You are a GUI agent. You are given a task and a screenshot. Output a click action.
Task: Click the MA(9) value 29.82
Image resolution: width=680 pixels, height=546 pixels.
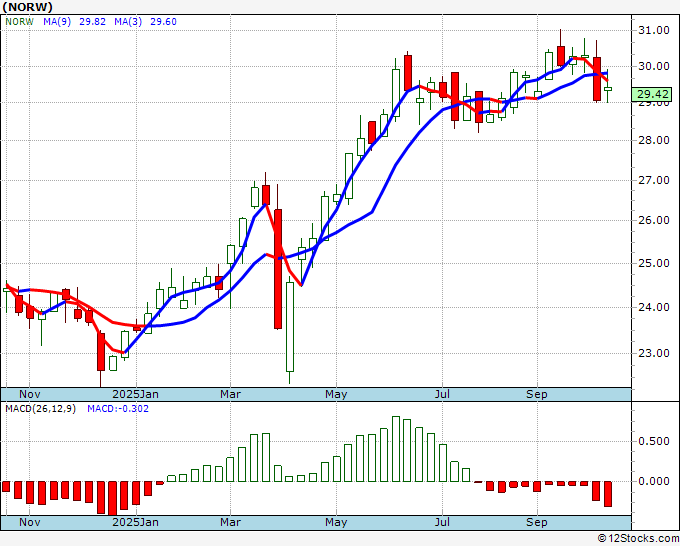point(92,22)
